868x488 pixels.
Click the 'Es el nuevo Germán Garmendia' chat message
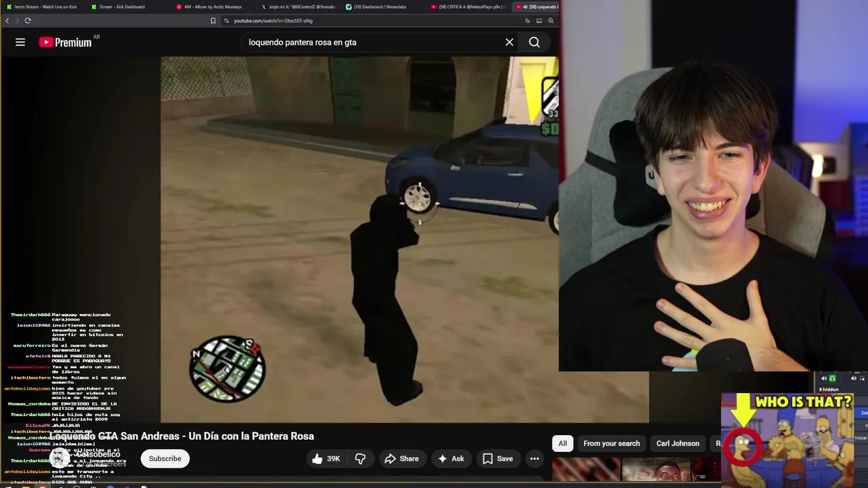(79, 348)
